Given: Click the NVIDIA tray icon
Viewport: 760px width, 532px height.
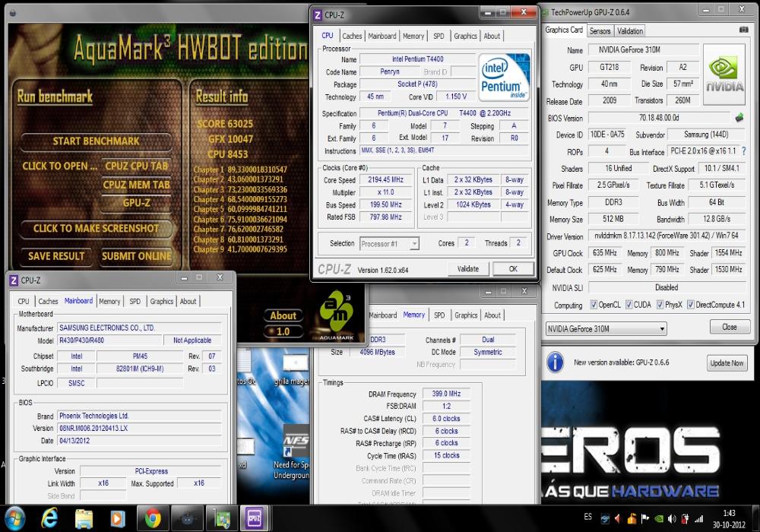Looking at the screenshot, I should click(659, 519).
